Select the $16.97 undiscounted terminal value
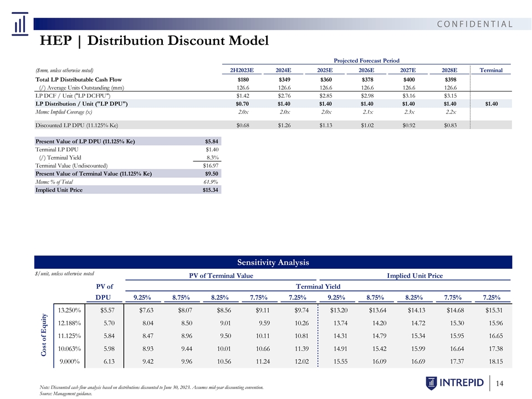The height and width of the screenshot is (399, 532). tap(211, 166)
